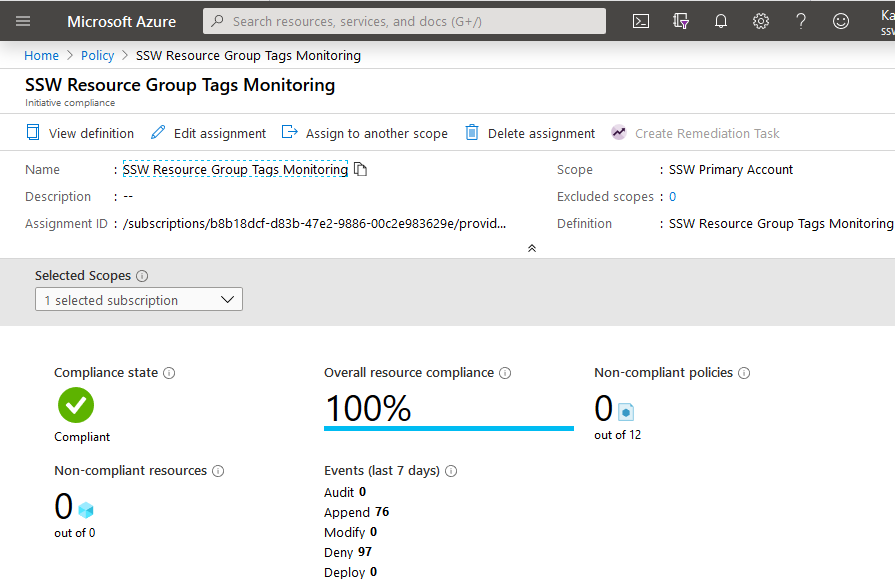Launch Cloud Shell from the top bar

(x=641, y=21)
